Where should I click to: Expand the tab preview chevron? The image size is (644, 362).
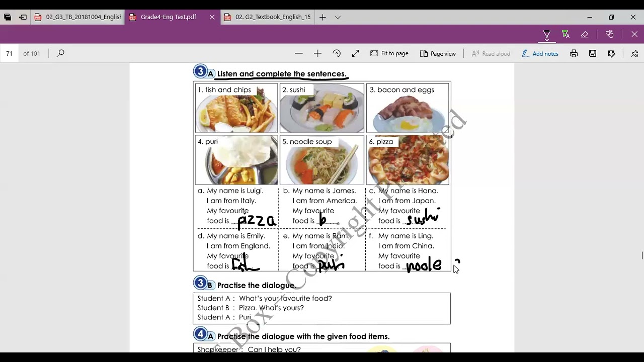338,17
